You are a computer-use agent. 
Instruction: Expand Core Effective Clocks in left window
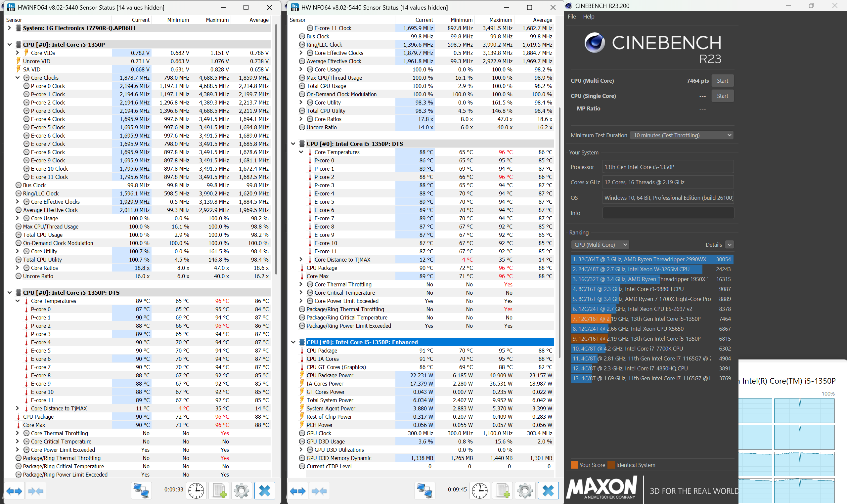coord(17,201)
